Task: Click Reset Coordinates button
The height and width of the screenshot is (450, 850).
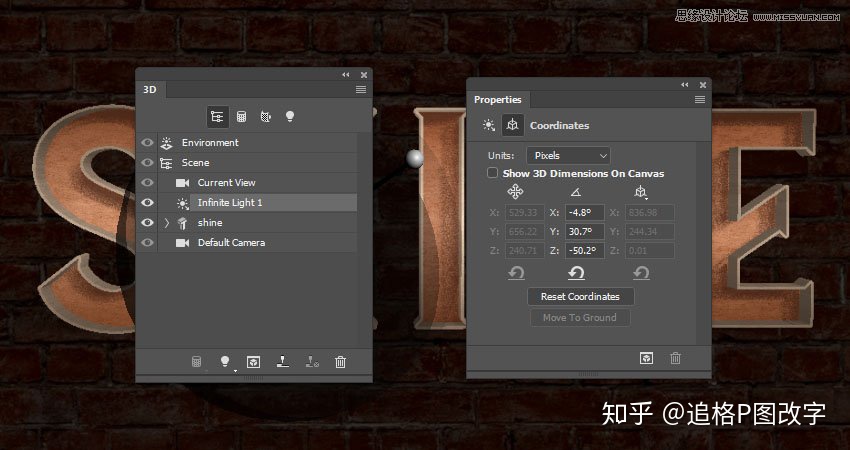Action: (580, 297)
